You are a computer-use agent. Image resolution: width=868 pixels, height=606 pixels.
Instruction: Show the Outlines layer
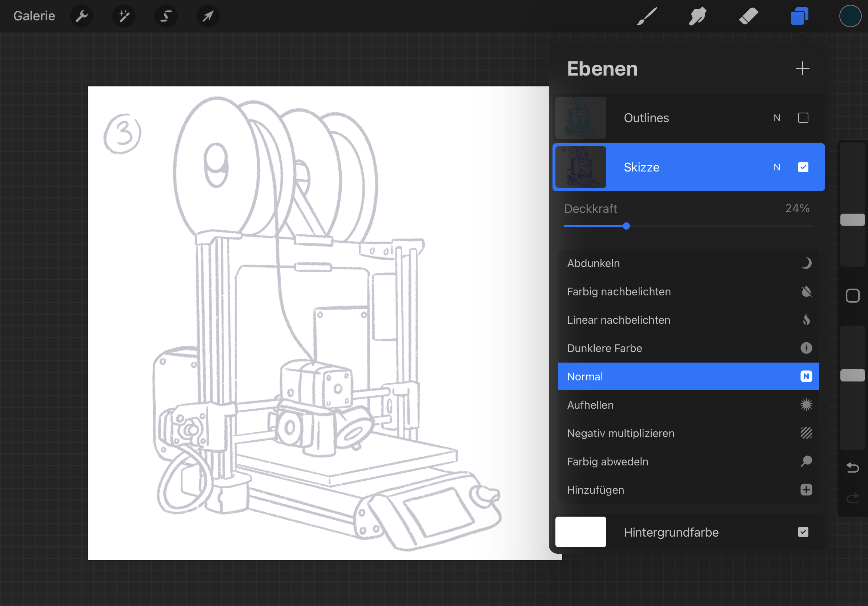tap(803, 118)
